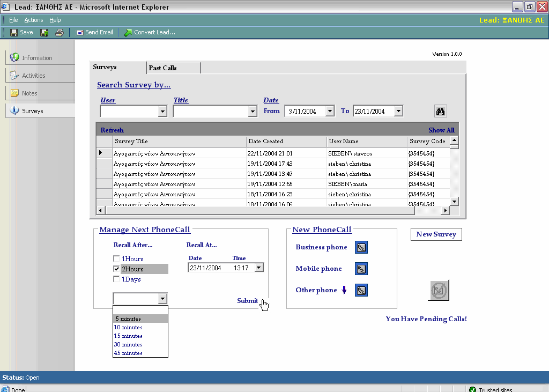Screen dimensions: 549x392
Task: Switch to the Past Calls tab
Action: pos(174,68)
